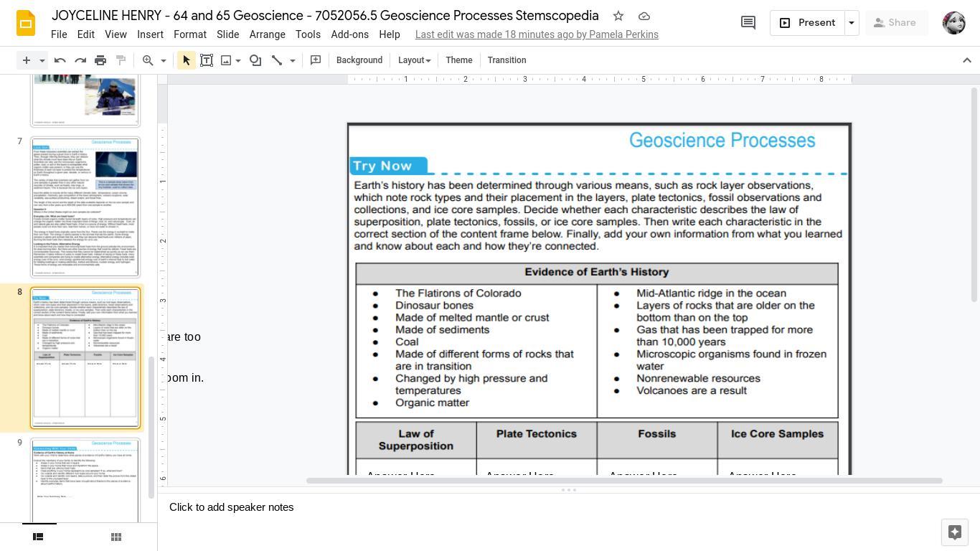Click the canvas horizontal scrollbar

pyautogui.click(x=624, y=481)
